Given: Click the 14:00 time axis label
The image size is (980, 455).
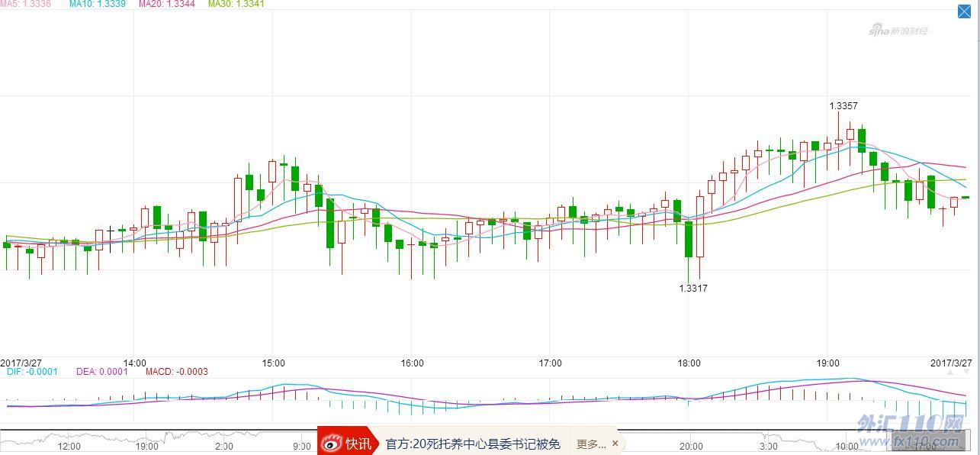Looking at the screenshot, I should (135, 363).
